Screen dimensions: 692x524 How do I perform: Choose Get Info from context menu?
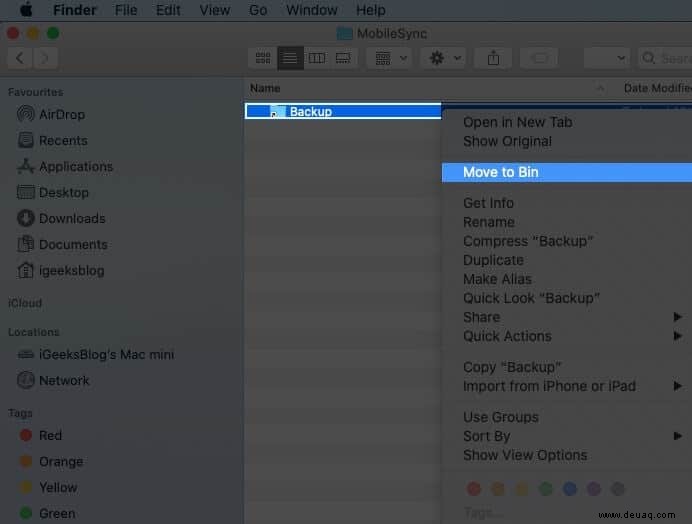click(x=488, y=203)
